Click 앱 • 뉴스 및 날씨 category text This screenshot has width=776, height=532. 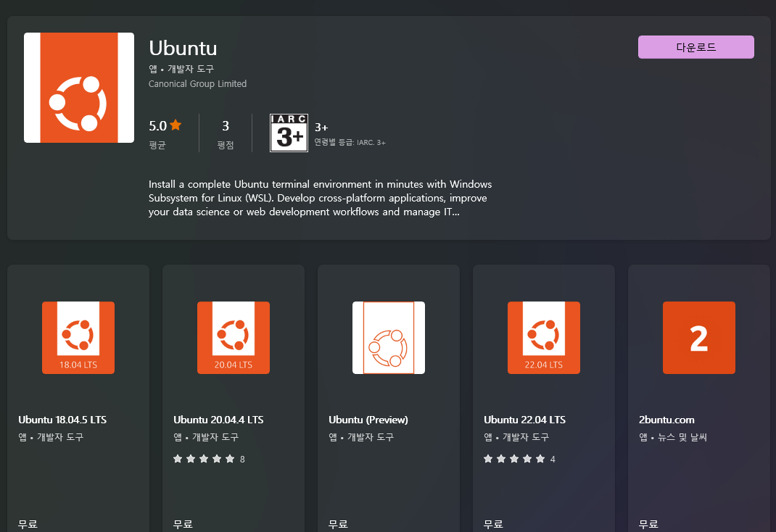pyautogui.click(x=673, y=437)
